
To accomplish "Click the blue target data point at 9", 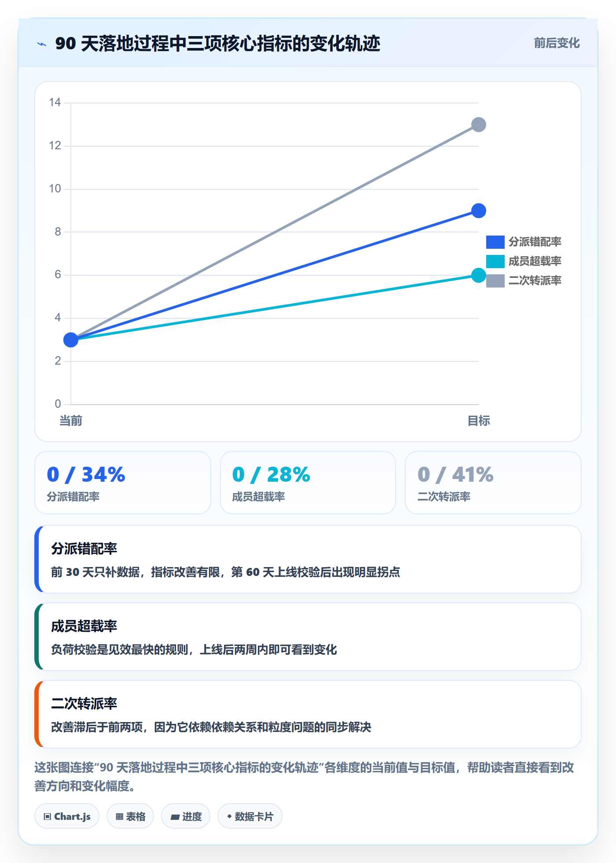I will point(479,211).
